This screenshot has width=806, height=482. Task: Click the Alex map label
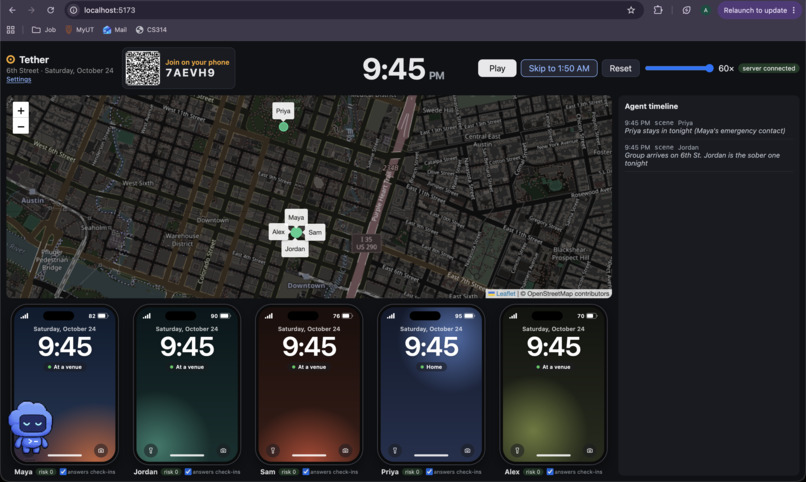(x=278, y=232)
